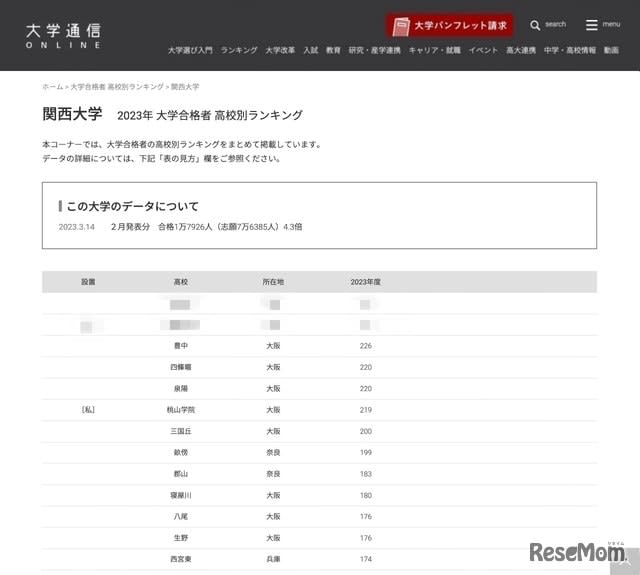The image size is (640, 575).
Task: Click the 2023年度 column header
Action: click(366, 282)
